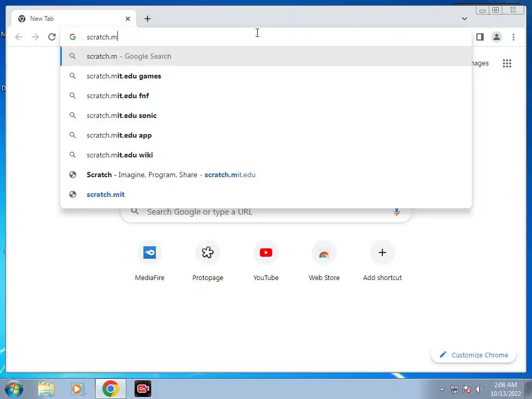Image resolution: width=532 pixels, height=399 pixels.
Task: Click the voice search microphone icon
Action: point(396,212)
